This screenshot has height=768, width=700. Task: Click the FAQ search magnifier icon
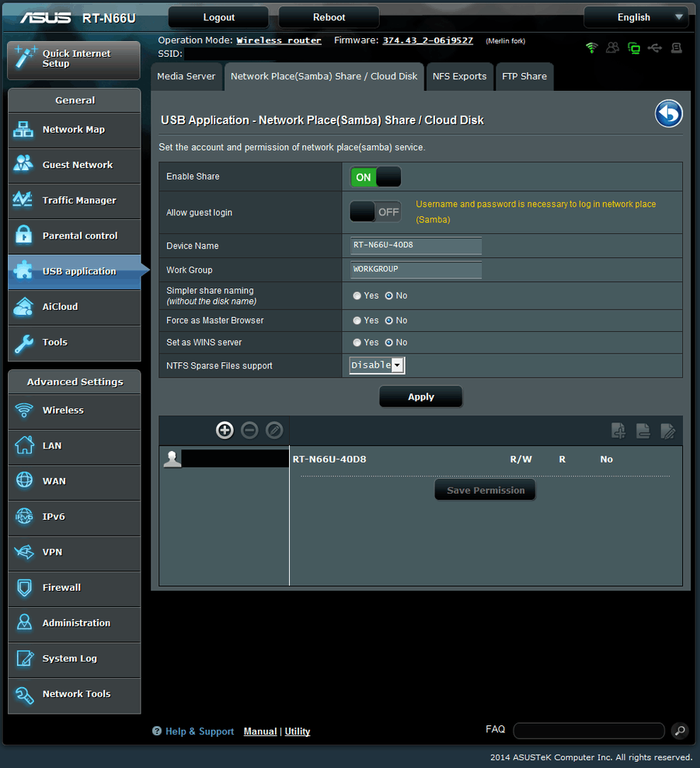pyautogui.click(x=680, y=731)
